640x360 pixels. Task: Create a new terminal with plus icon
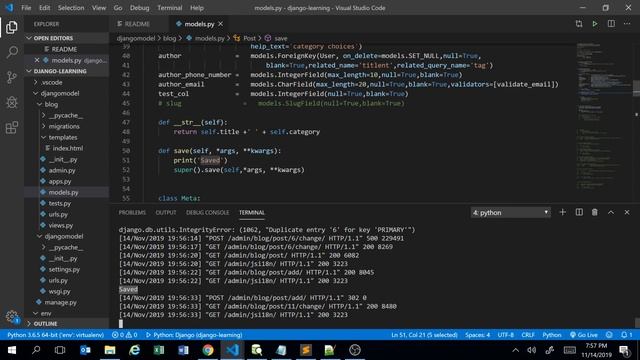pos(562,212)
